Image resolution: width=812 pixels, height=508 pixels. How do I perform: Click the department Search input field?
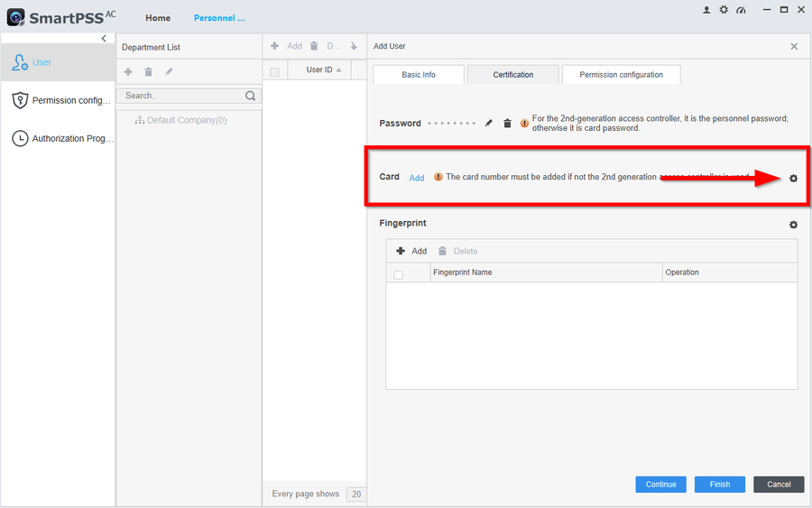tap(180, 96)
